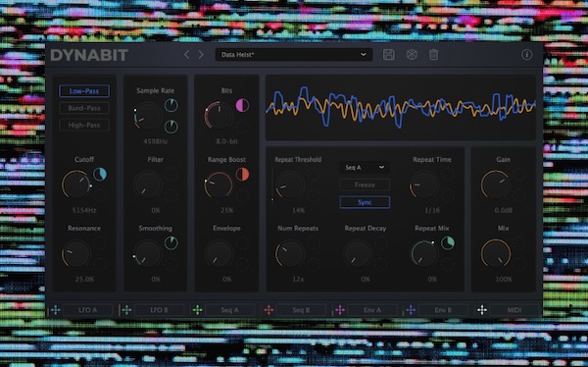Click the 12x num repeats value

(298, 279)
